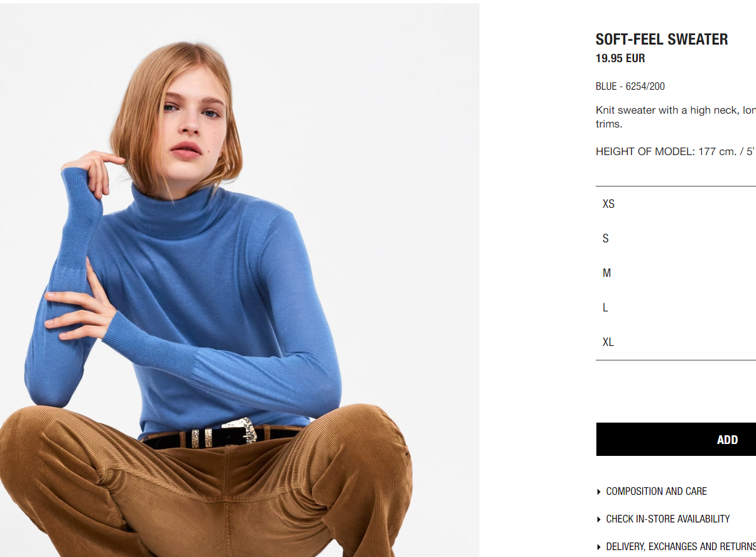The image size is (756, 557).
Task: Open the COMPOSITION AND CARE text label
Action: tap(656, 492)
